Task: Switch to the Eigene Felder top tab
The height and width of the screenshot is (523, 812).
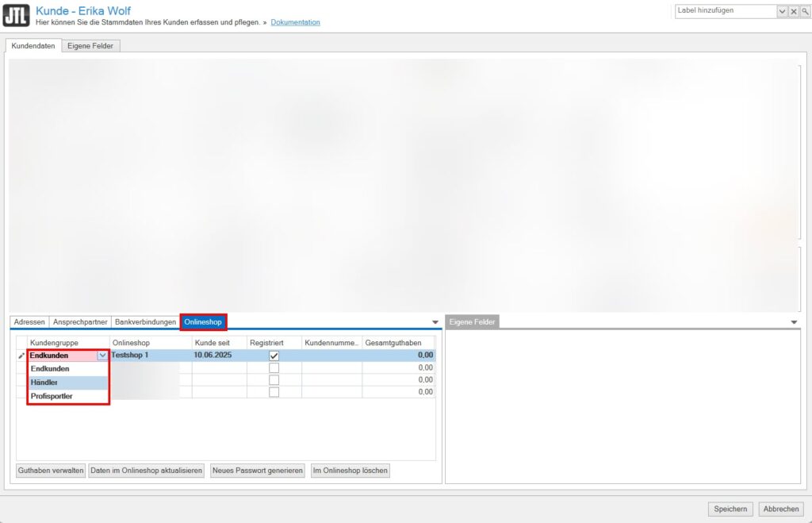Action: (x=90, y=46)
